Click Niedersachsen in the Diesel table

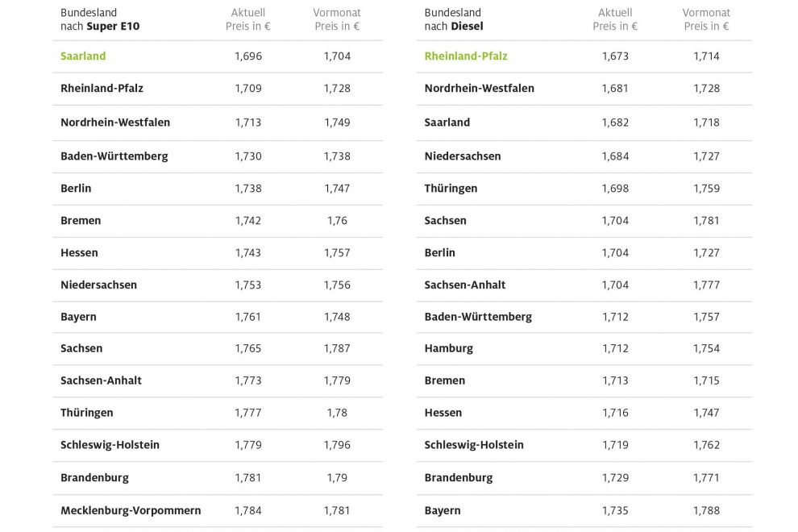(463, 156)
